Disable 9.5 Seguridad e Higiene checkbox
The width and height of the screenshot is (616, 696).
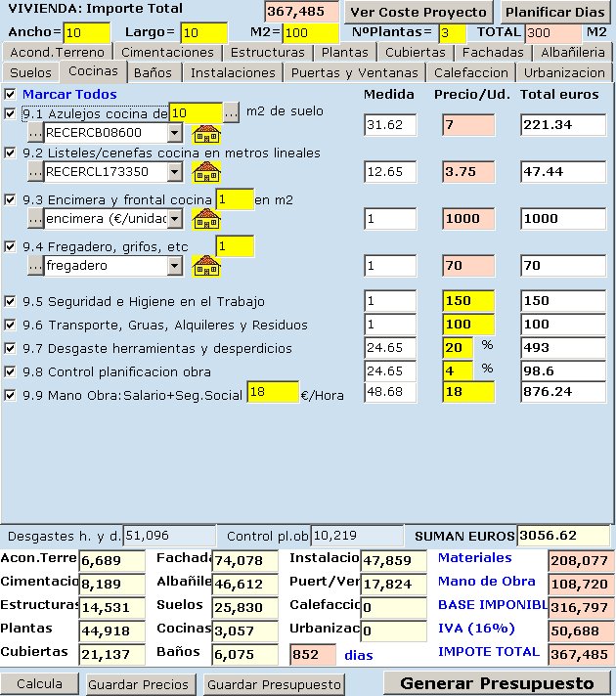pos(10,301)
